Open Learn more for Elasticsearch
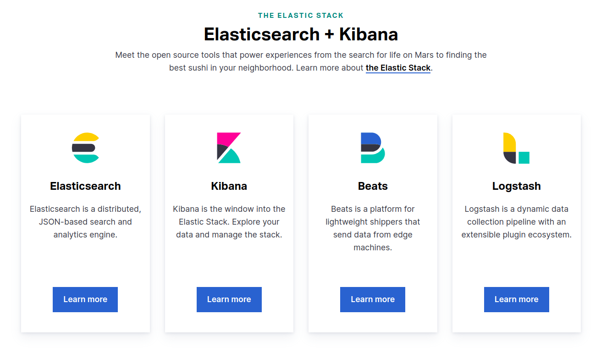This screenshot has width=601, height=364. tap(85, 299)
